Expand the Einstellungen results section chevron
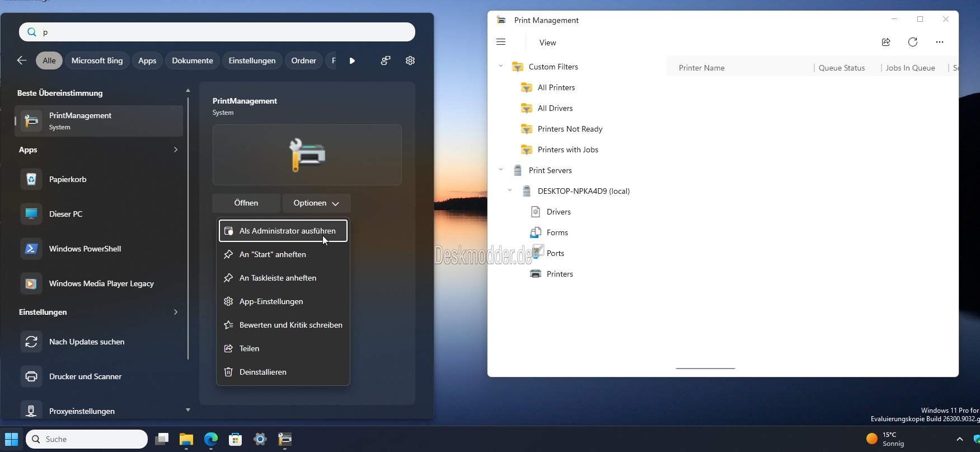The height and width of the screenshot is (452, 980). click(x=176, y=312)
